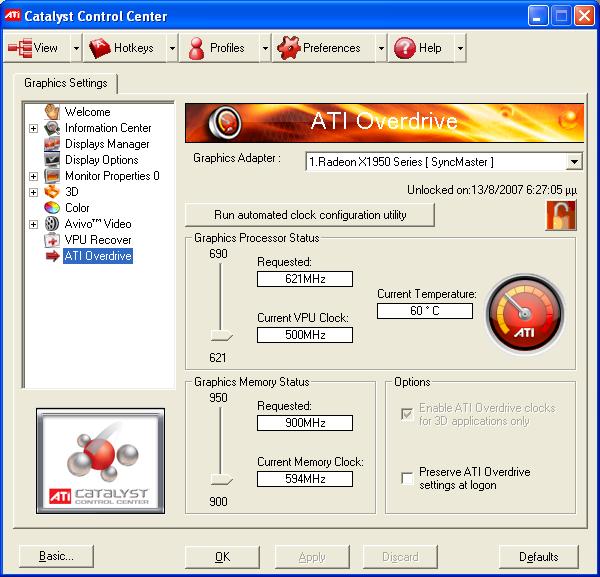Image resolution: width=600 pixels, height=577 pixels.
Task: Select Welcome in the settings tree
Action: [x=88, y=112]
